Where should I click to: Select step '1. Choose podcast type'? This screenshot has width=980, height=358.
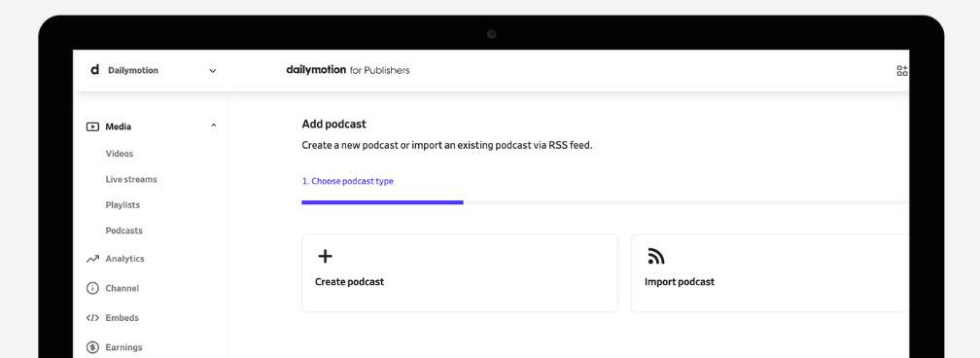coord(347,181)
